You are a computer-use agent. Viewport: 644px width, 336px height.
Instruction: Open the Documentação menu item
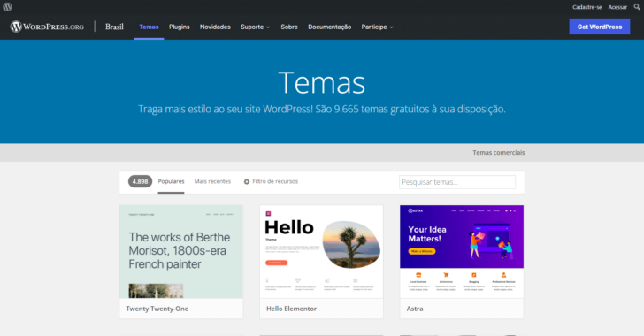329,27
